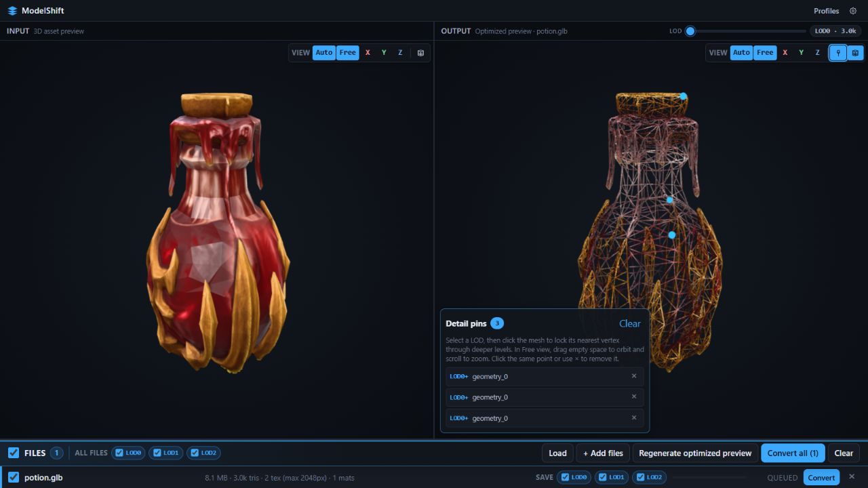Remove potion.glb with its × icon

(852, 476)
